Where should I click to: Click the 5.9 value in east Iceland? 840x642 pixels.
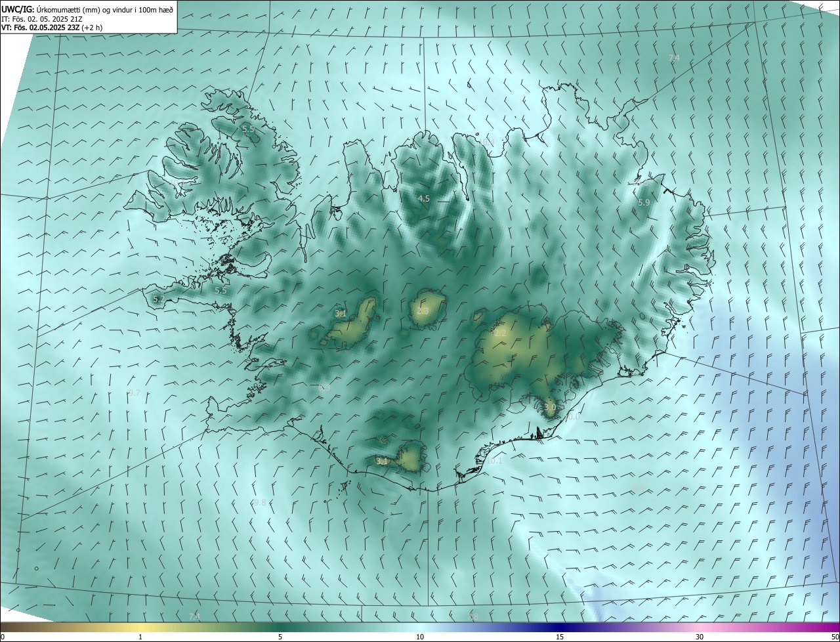click(644, 203)
